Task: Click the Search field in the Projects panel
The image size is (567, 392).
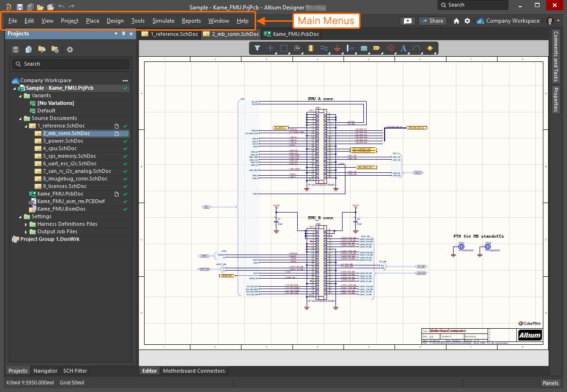Action: (70, 64)
